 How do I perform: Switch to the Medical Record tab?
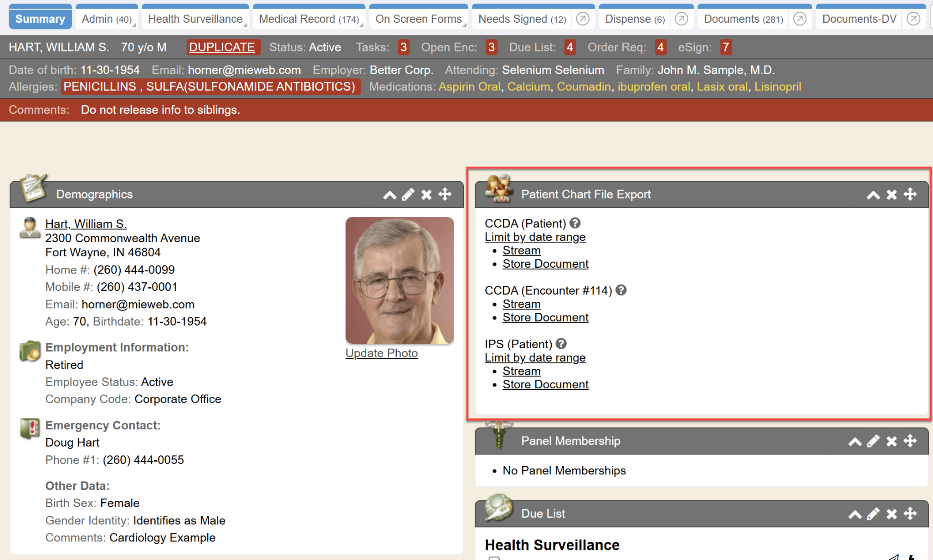(x=308, y=19)
